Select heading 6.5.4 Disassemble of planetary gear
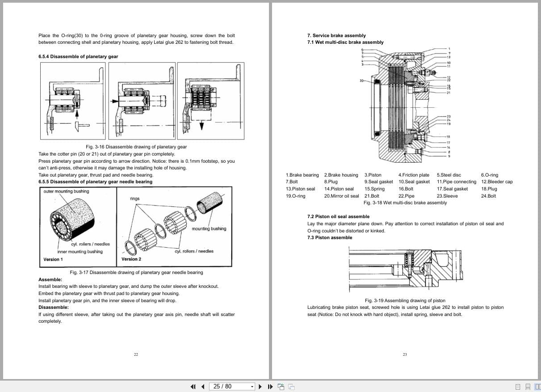This screenshot has height=392, width=541. click(x=78, y=56)
